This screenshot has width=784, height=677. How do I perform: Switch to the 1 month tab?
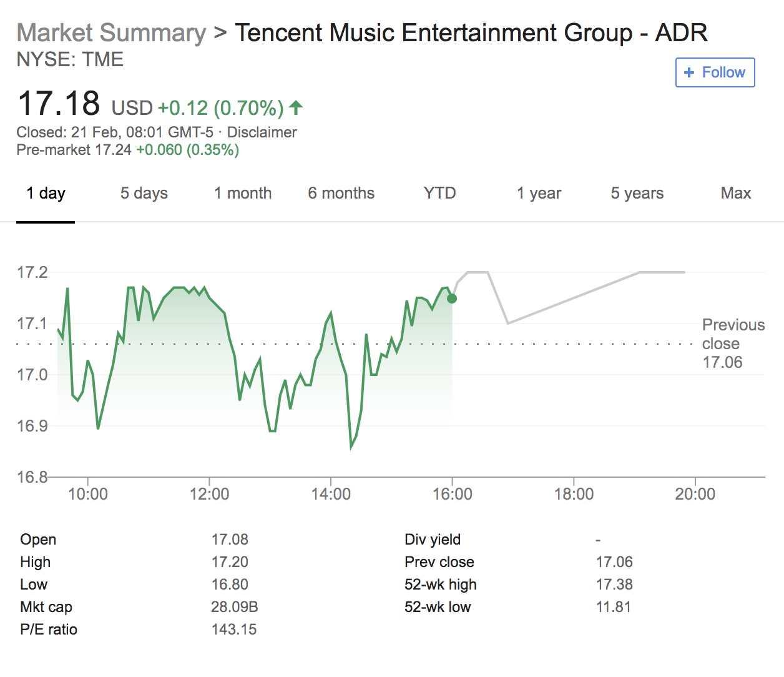pos(243,194)
